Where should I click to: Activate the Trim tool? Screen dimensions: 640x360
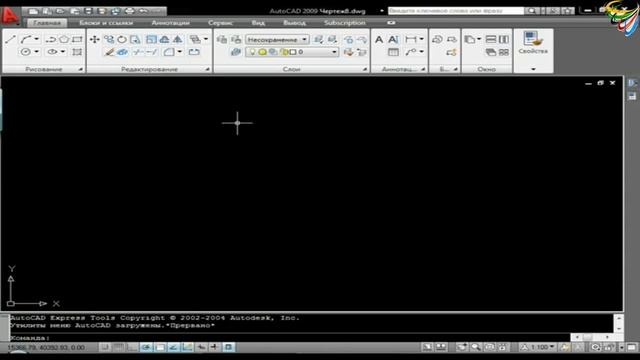click(138, 52)
